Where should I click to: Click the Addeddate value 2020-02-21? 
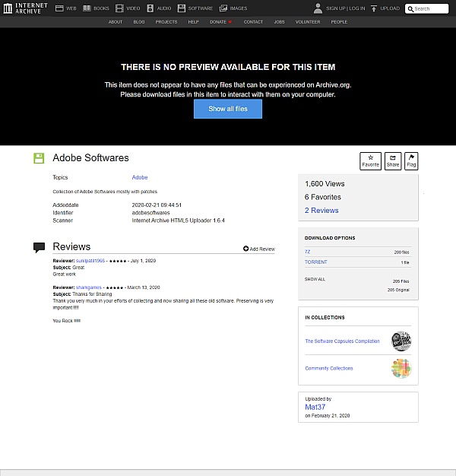[157, 205]
